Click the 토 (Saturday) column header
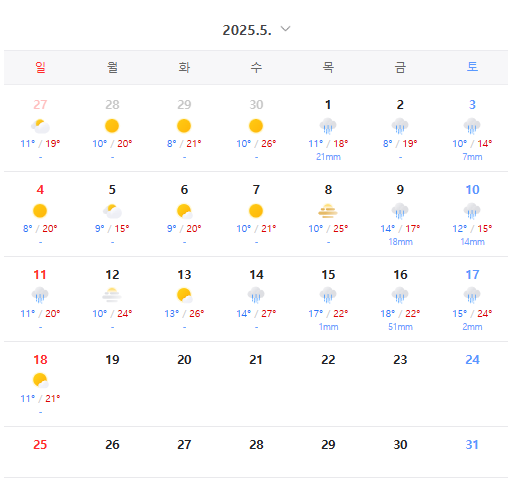Viewport: 519px width, 478px height. [472, 67]
